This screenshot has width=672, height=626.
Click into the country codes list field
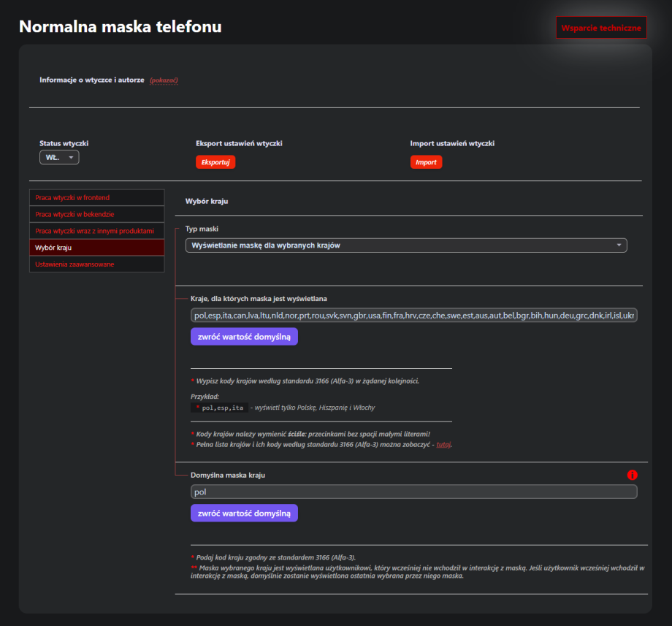[413, 316]
